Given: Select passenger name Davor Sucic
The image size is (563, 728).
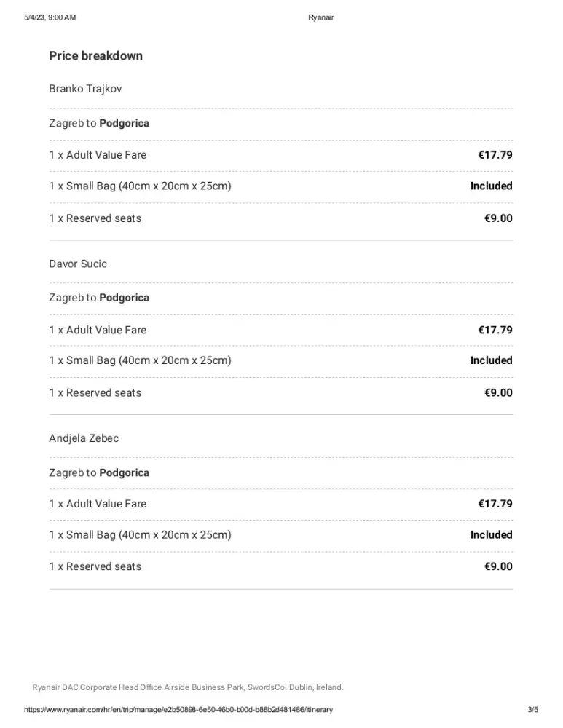Looking at the screenshot, I should tap(78, 264).
